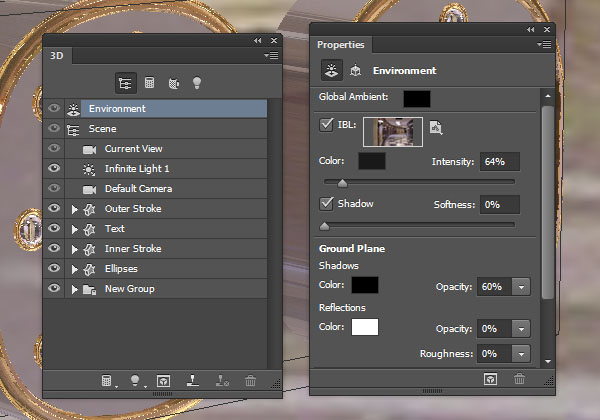600x420 pixels.
Task: Select Scene row in 3D panel
Action: click(155, 129)
